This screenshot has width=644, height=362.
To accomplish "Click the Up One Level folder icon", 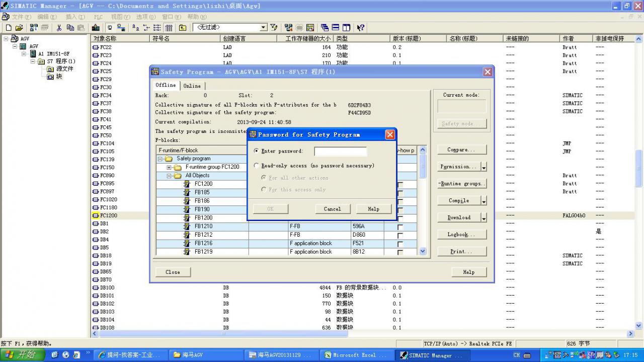I will point(182,28).
